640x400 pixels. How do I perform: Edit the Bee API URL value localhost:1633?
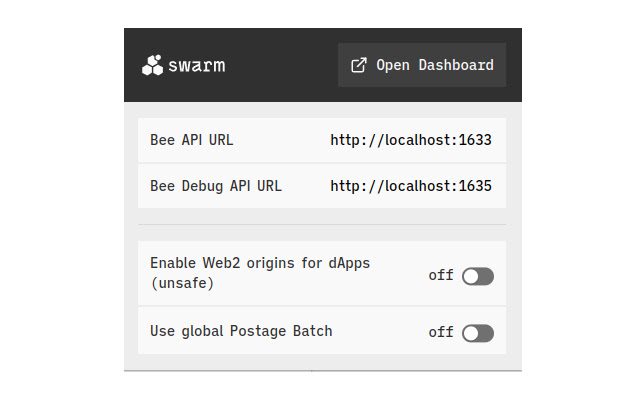tap(411, 140)
